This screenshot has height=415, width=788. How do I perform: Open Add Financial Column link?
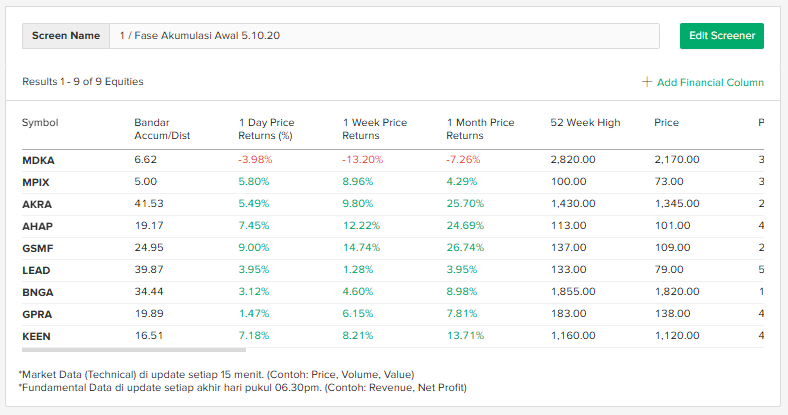(710, 82)
